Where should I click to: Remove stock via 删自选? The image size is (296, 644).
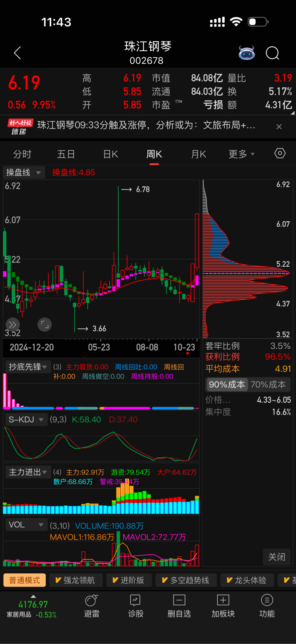[179, 606]
